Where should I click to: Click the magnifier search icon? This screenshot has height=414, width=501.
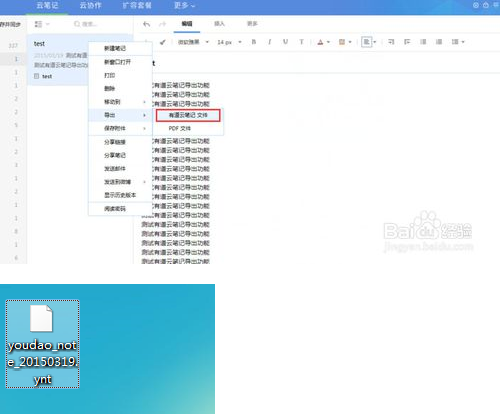click(x=77, y=24)
